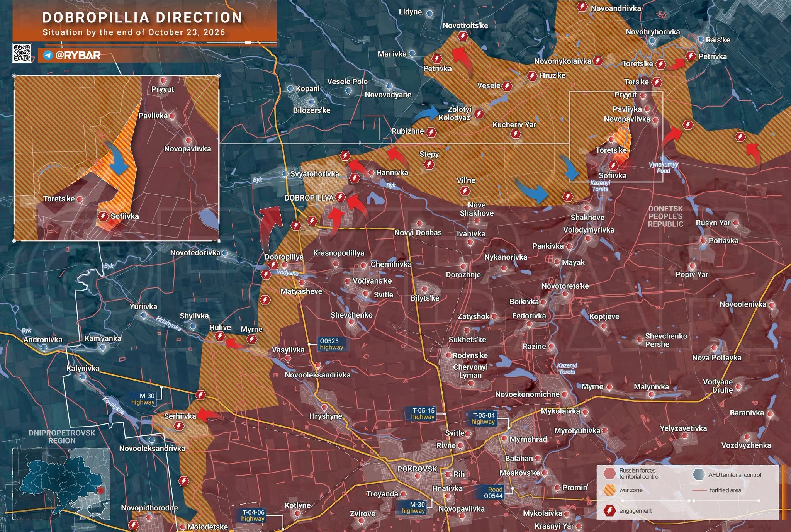Open the @RYBAR channel label
Viewport: 791px width, 532px height.
[78, 55]
